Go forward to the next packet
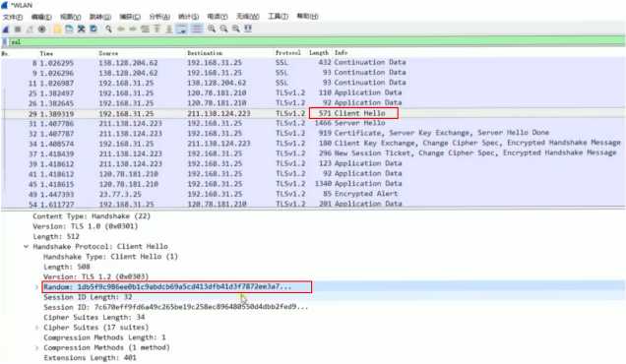 click(x=133, y=30)
